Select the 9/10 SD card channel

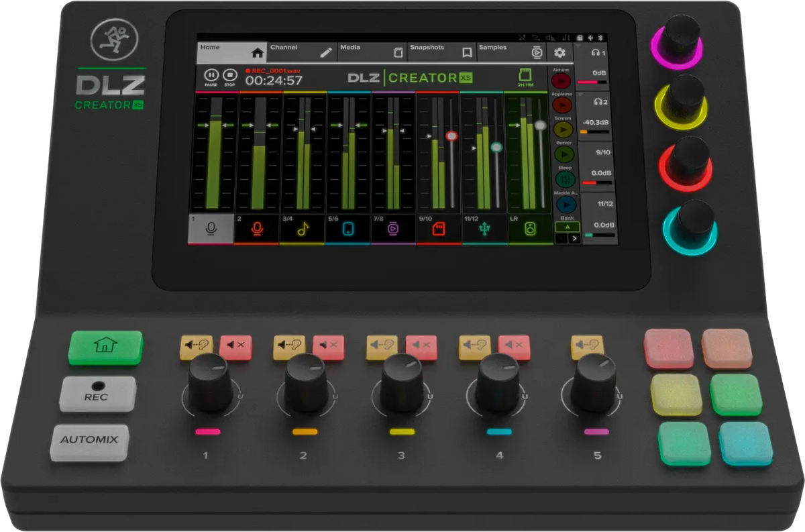pyautogui.click(x=439, y=229)
